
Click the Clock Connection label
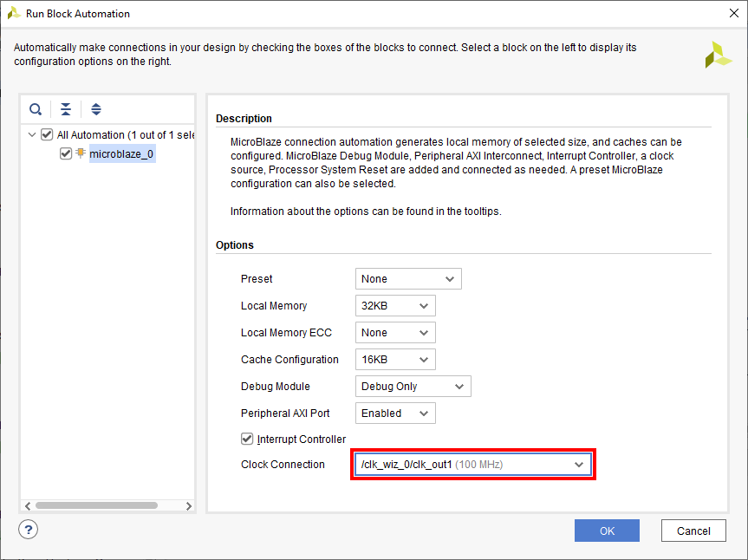point(283,464)
